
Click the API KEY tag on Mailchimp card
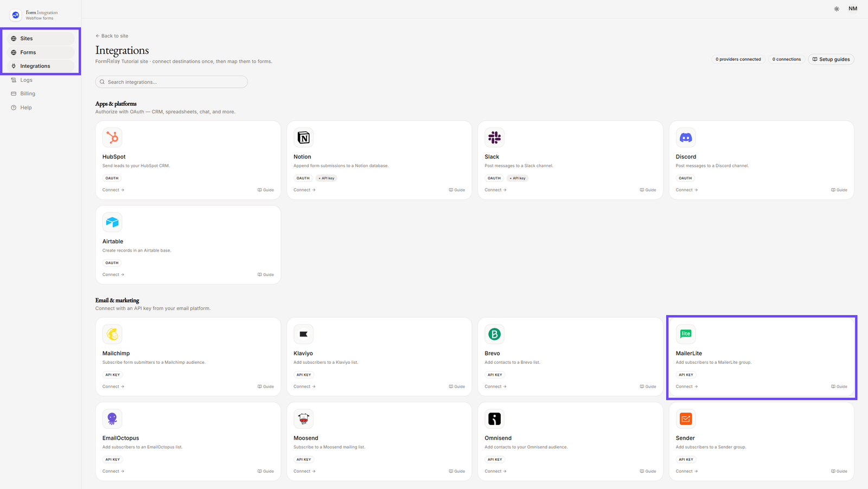click(x=113, y=375)
